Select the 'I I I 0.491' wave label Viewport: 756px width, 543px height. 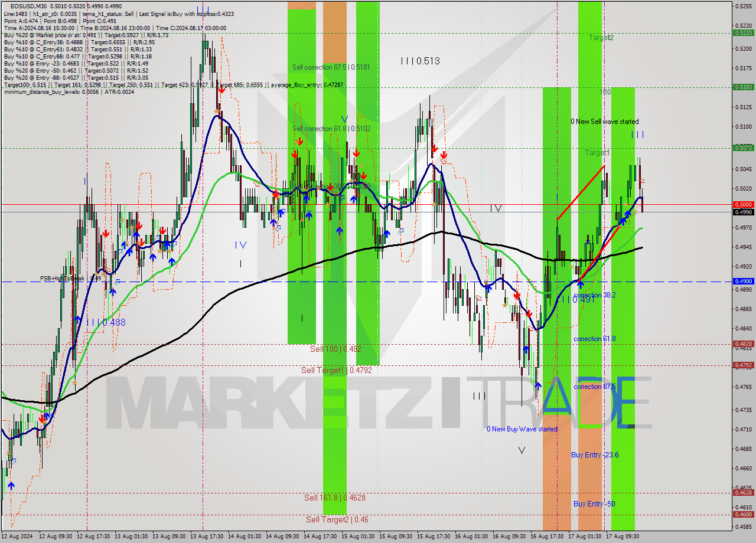click(x=577, y=300)
